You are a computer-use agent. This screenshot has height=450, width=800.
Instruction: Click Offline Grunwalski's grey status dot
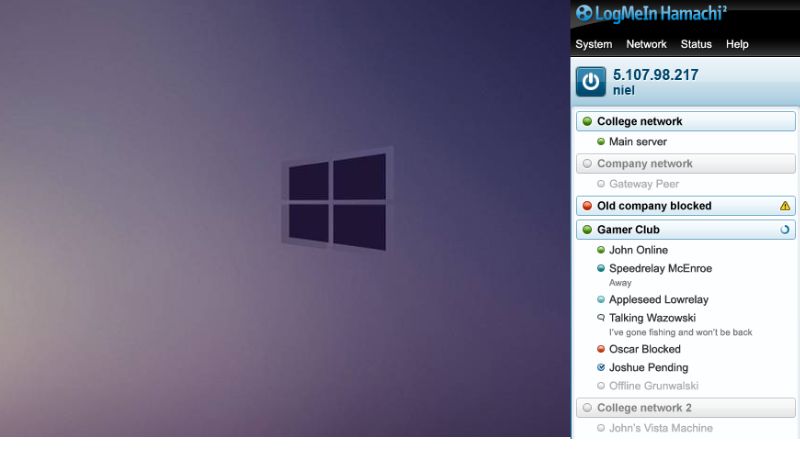click(x=601, y=386)
